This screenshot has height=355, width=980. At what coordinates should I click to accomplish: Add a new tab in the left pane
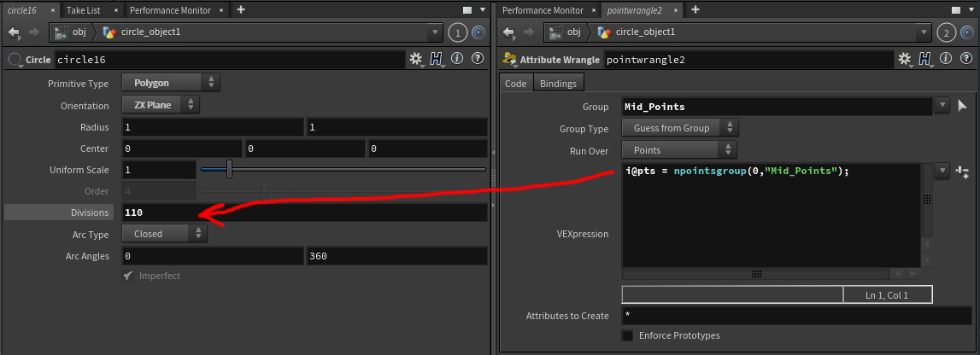(x=241, y=9)
